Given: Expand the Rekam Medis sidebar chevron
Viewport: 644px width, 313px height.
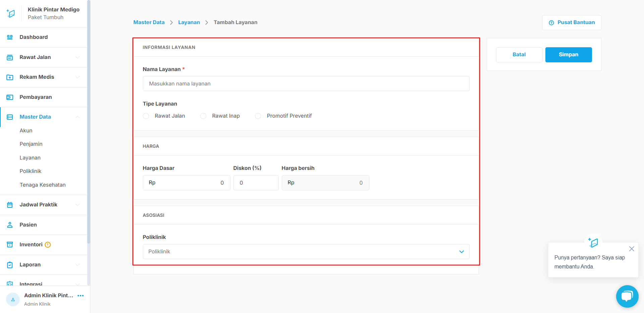Looking at the screenshot, I should click(x=78, y=77).
